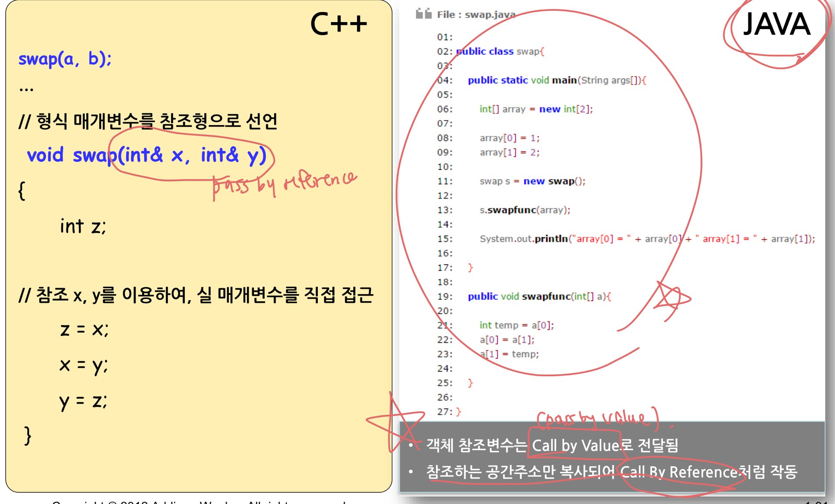The height and width of the screenshot is (504, 835).
Task: Click the C++ heading
Action: [338, 24]
